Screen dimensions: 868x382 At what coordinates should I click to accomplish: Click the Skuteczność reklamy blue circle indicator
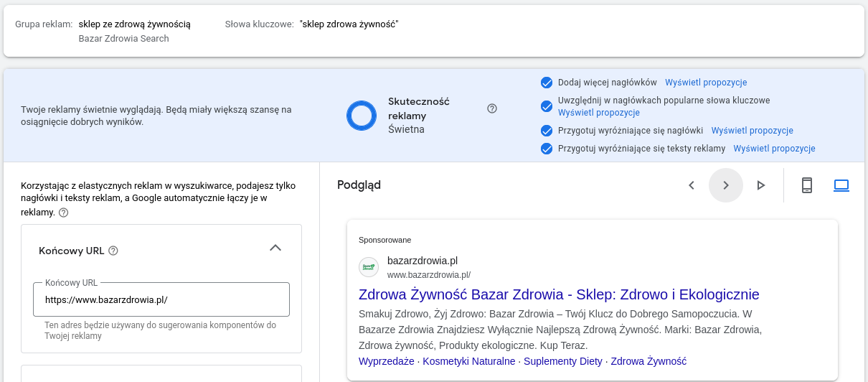click(362, 116)
